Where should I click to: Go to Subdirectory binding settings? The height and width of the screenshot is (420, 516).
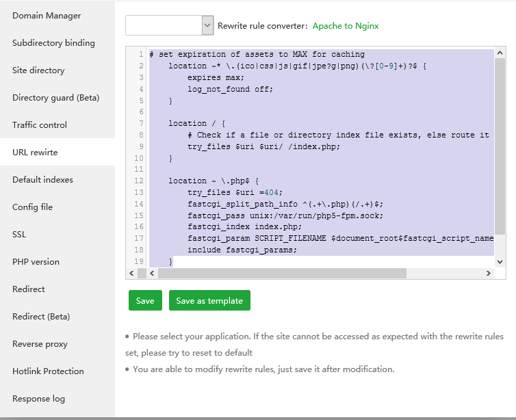tap(53, 42)
